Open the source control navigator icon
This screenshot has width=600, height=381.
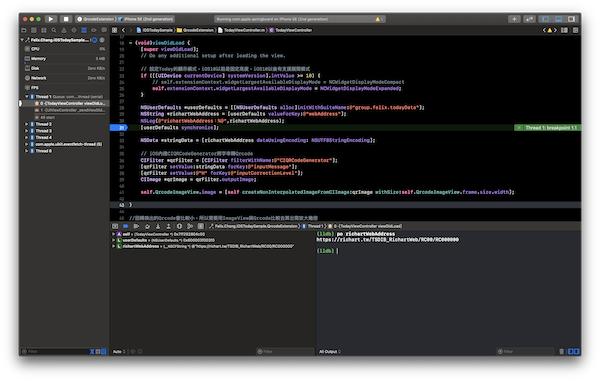coord(34,30)
